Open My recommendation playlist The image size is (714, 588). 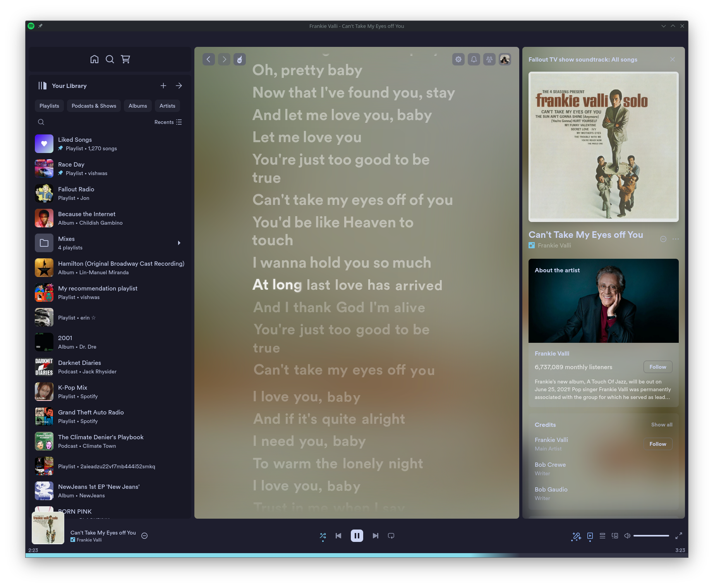110,293
